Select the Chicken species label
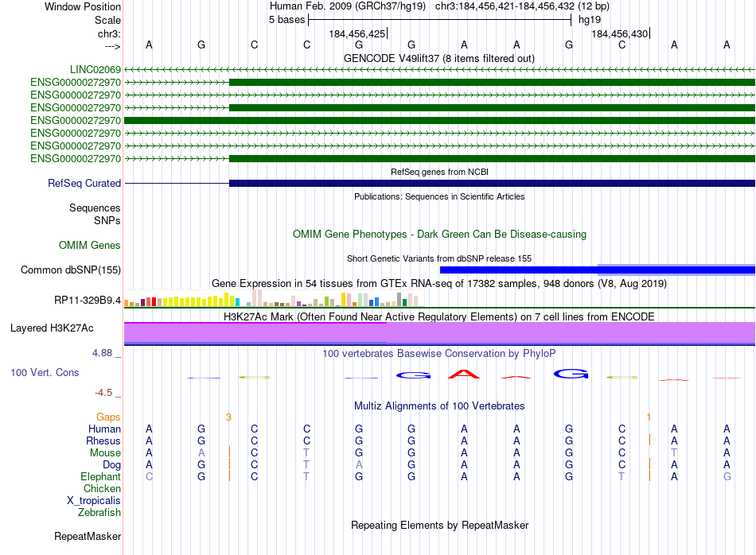The width and height of the screenshot is (756, 555). pyautogui.click(x=102, y=488)
